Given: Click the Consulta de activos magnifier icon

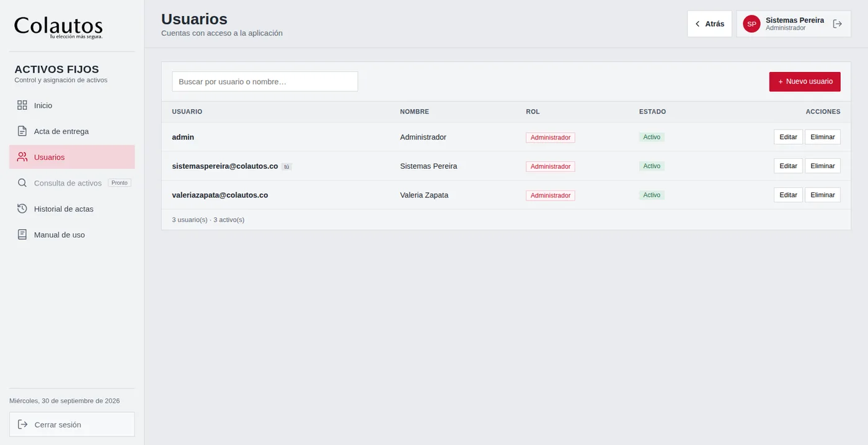Looking at the screenshot, I should point(22,183).
